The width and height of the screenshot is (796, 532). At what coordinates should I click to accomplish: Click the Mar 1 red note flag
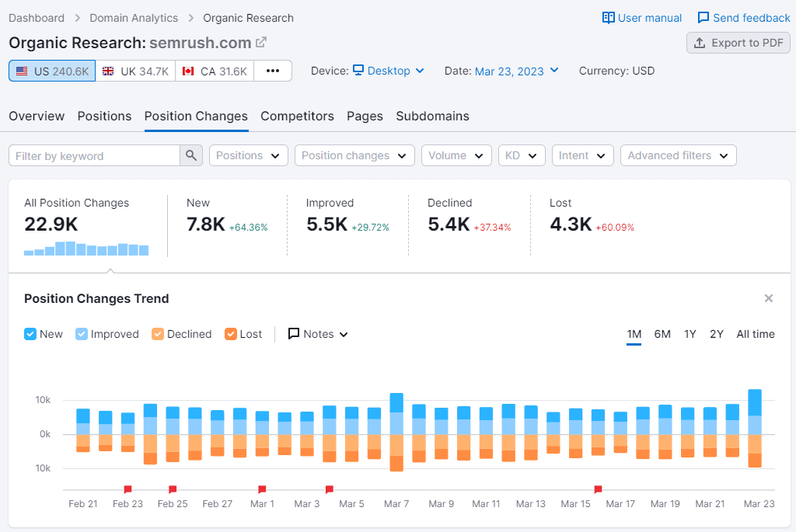click(x=262, y=489)
